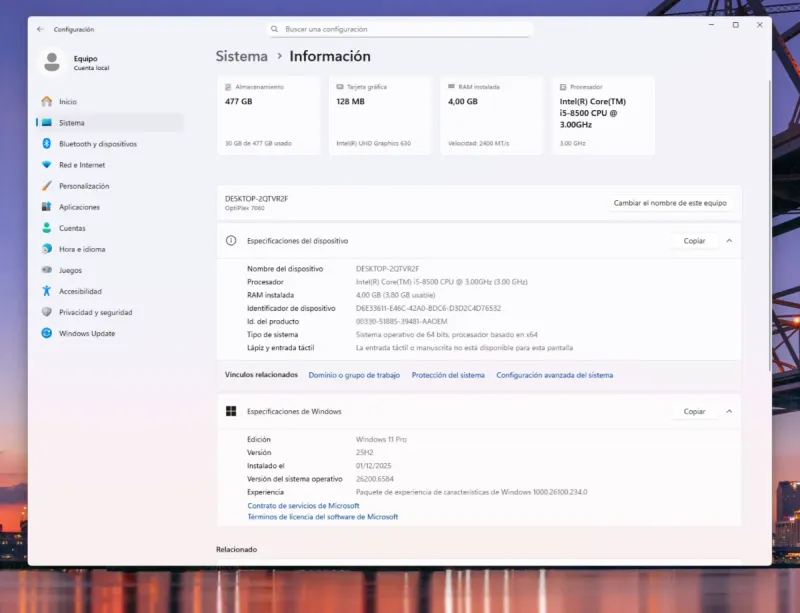Click the Privacidad y seguridad shield icon
This screenshot has width=800, height=613.
pyautogui.click(x=47, y=312)
